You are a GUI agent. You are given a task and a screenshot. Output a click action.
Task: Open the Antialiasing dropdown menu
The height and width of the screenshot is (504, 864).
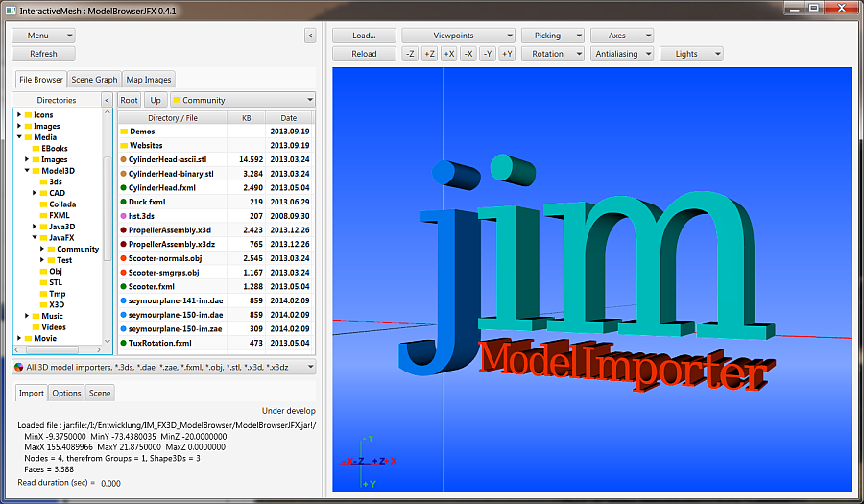pyautogui.click(x=621, y=54)
